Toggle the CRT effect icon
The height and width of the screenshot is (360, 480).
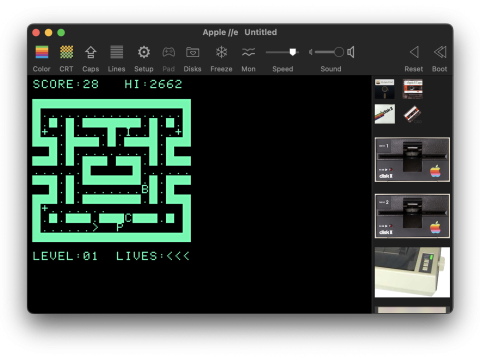pyautogui.click(x=66, y=52)
